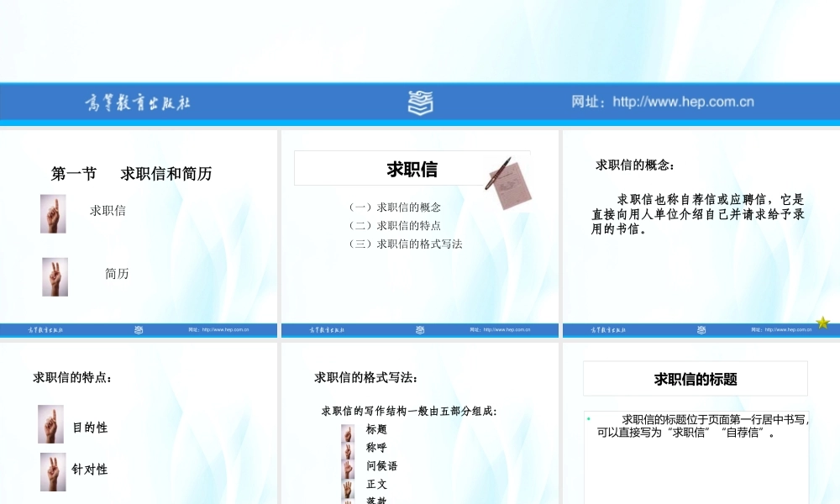Click the stacked-books logo at the header center
840x504 pixels.
click(420, 102)
